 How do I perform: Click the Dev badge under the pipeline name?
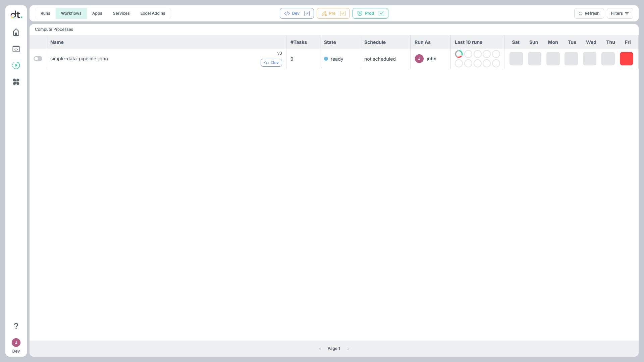(x=271, y=63)
